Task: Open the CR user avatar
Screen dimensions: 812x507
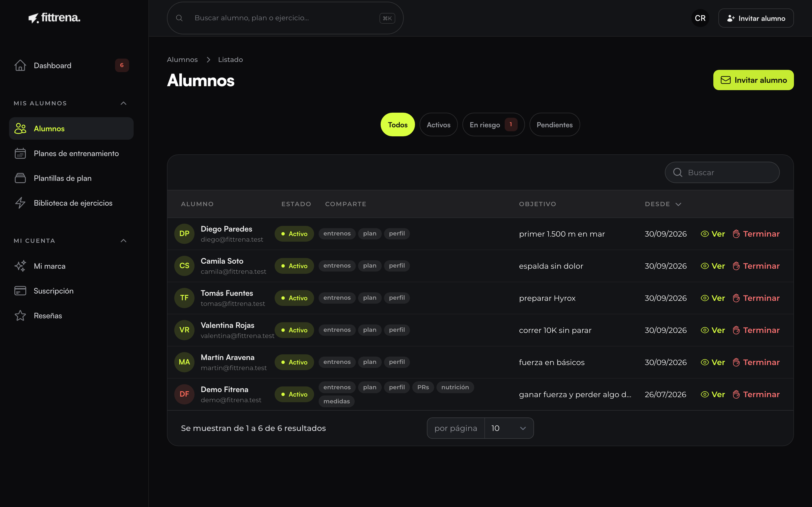Action: click(x=700, y=18)
